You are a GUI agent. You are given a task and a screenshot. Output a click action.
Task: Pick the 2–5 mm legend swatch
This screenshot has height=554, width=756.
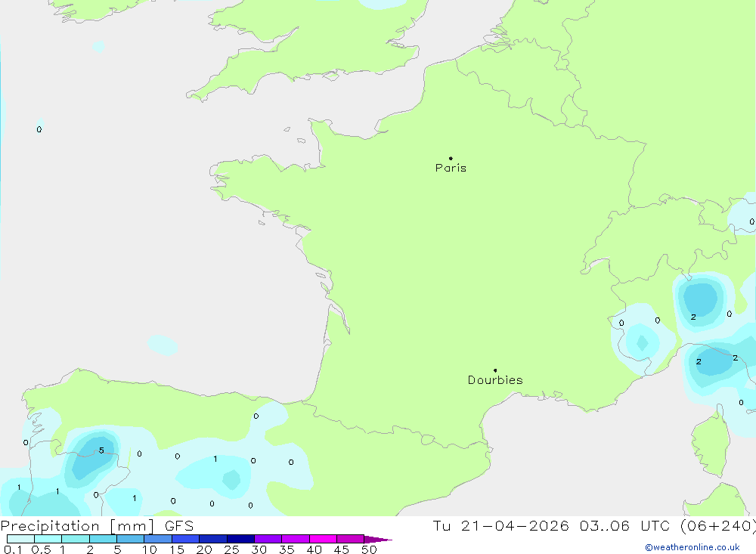103,539
